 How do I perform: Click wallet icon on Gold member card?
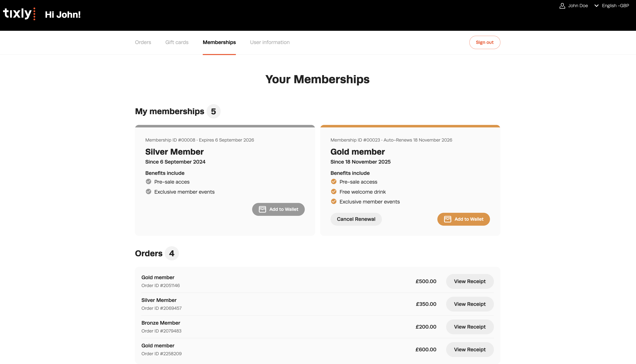coord(447,219)
